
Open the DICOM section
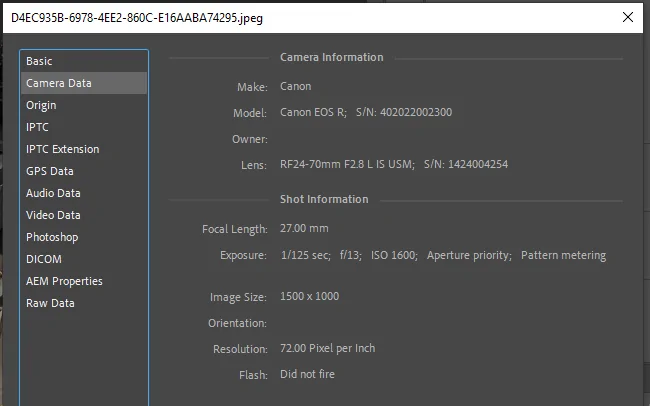[x=43, y=259]
